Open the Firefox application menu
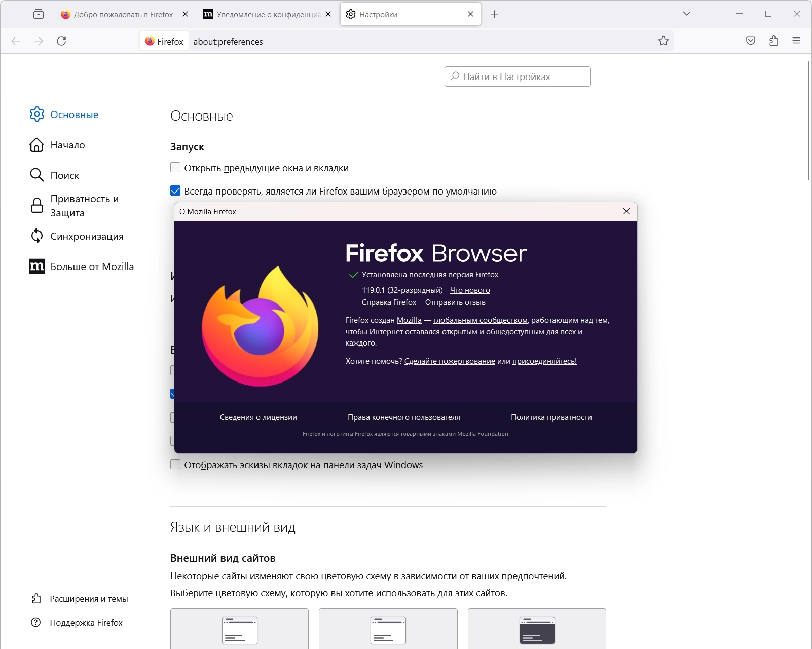Image resolution: width=812 pixels, height=649 pixels. (x=796, y=41)
